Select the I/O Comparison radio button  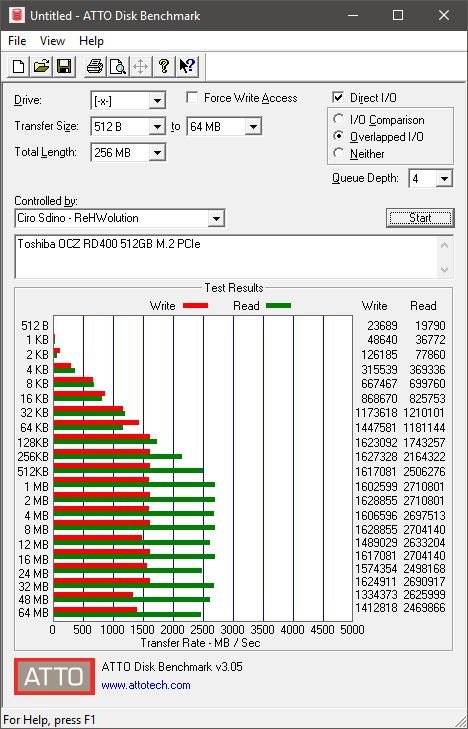[338, 119]
